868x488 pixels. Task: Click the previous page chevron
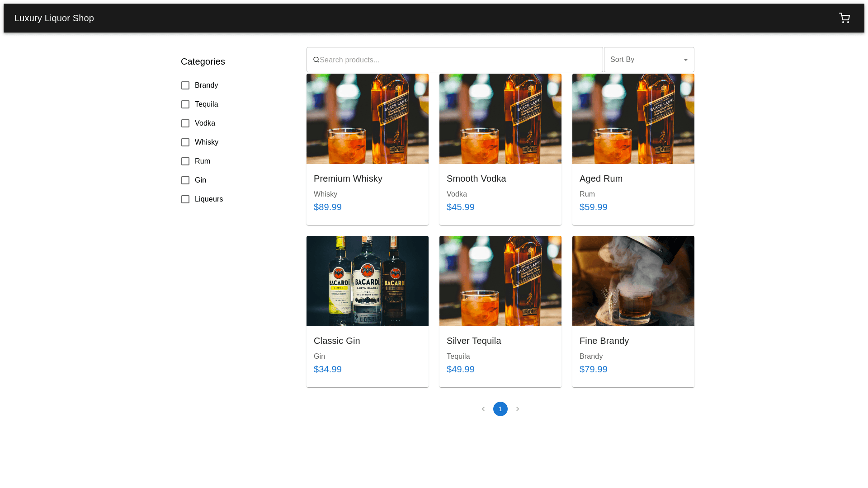pos(483,408)
